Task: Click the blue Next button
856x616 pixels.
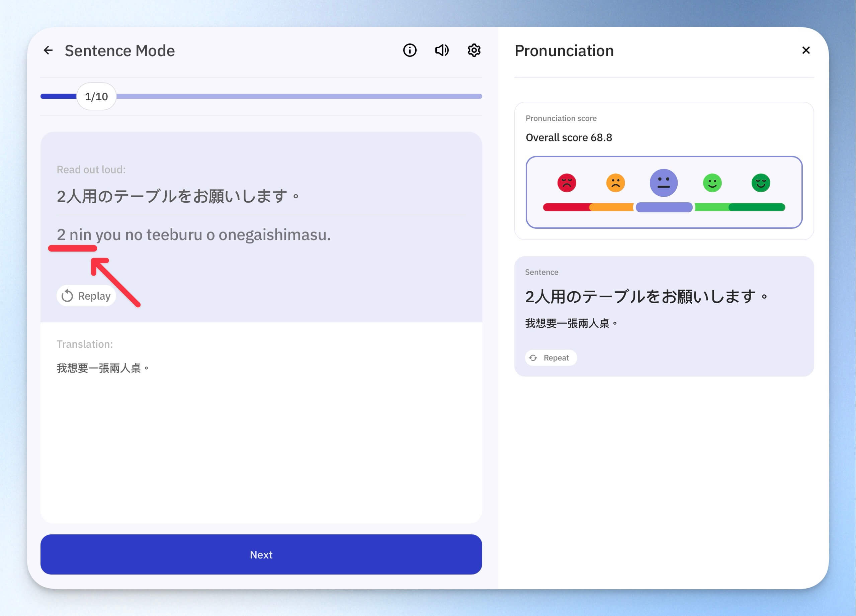Action: click(x=261, y=554)
